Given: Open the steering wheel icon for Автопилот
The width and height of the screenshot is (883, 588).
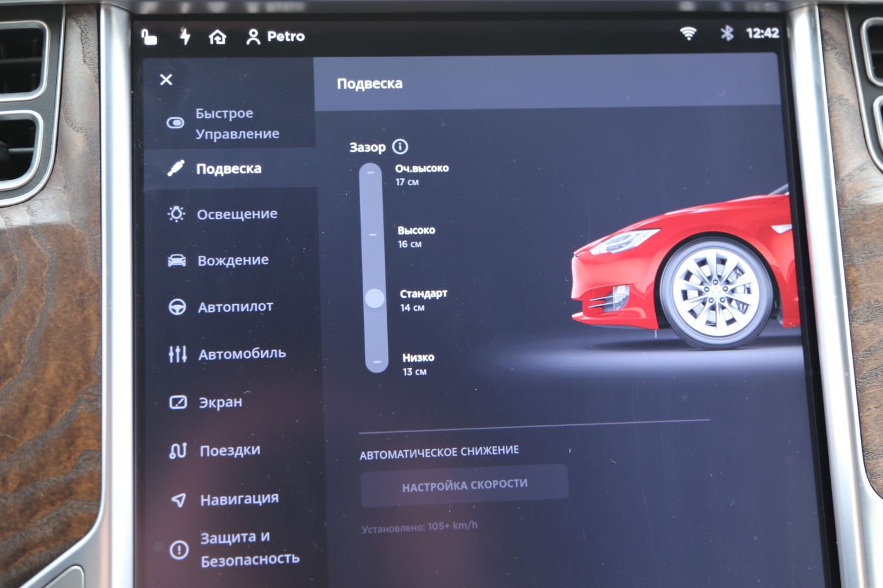Looking at the screenshot, I should 177,306.
